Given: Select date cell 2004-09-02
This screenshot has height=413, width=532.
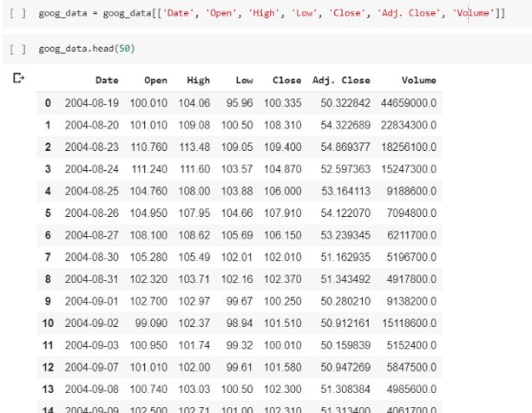Looking at the screenshot, I should 92,323.
